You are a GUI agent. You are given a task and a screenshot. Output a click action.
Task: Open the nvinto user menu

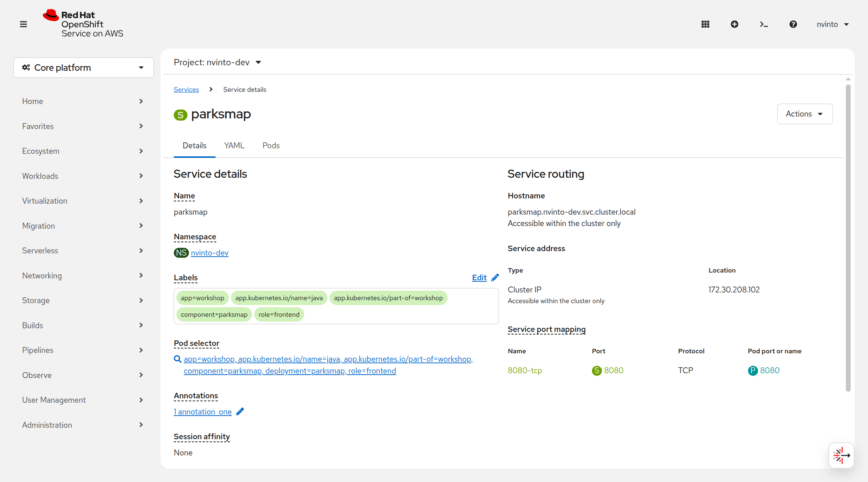point(833,24)
